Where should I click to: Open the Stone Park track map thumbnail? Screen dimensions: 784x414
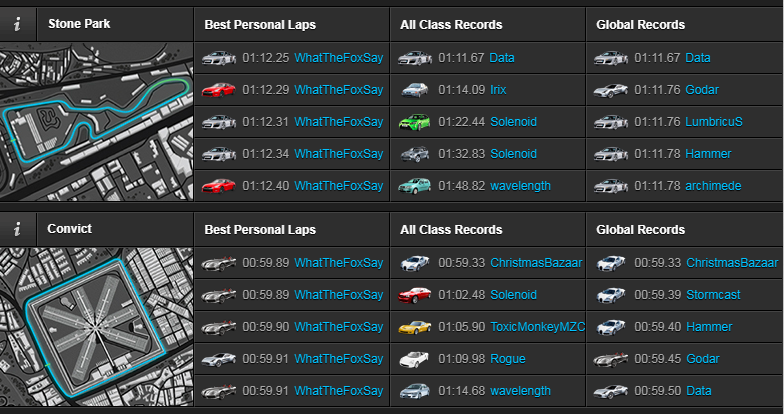click(x=97, y=122)
